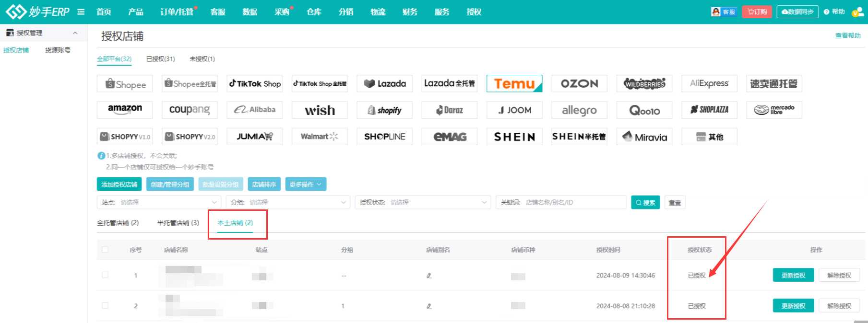868x323 pixels.
Task: Select the OZON platform logo
Action: click(x=580, y=84)
